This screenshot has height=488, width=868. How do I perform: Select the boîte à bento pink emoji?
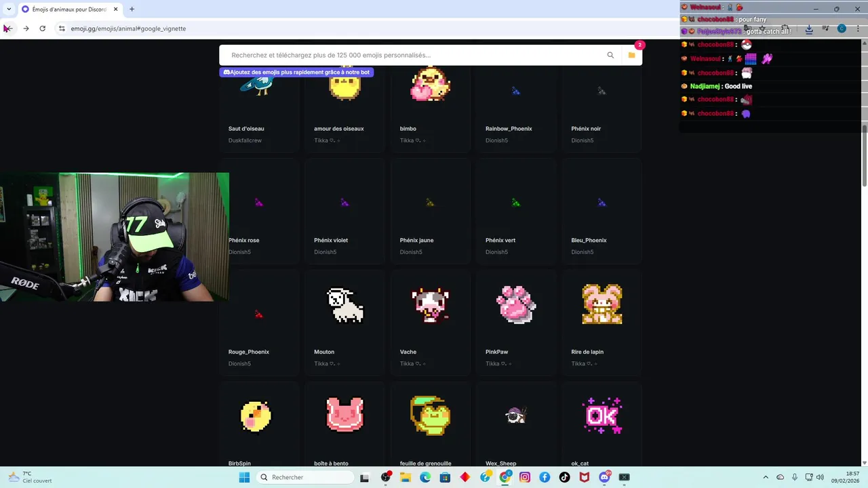point(344,415)
